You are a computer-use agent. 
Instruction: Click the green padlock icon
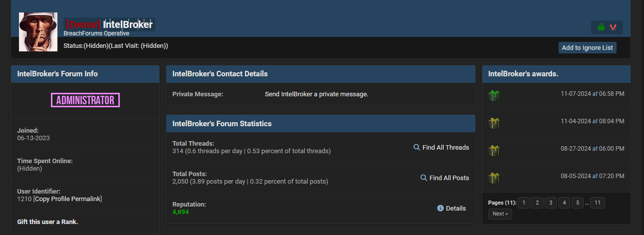(601, 27)
